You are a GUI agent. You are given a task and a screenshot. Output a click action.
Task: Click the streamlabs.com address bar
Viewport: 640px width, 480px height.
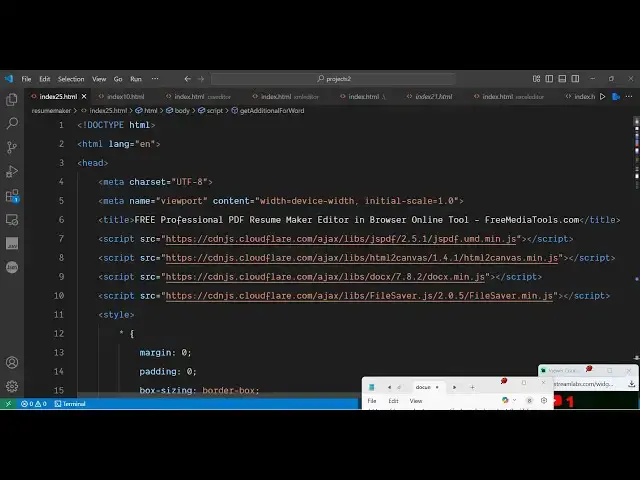tap(585, 384)
